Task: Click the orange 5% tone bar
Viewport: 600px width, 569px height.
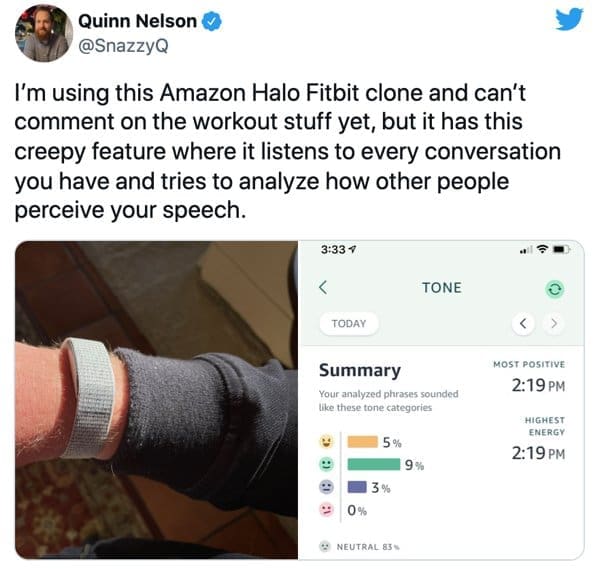Action: [x=362, y=442]
